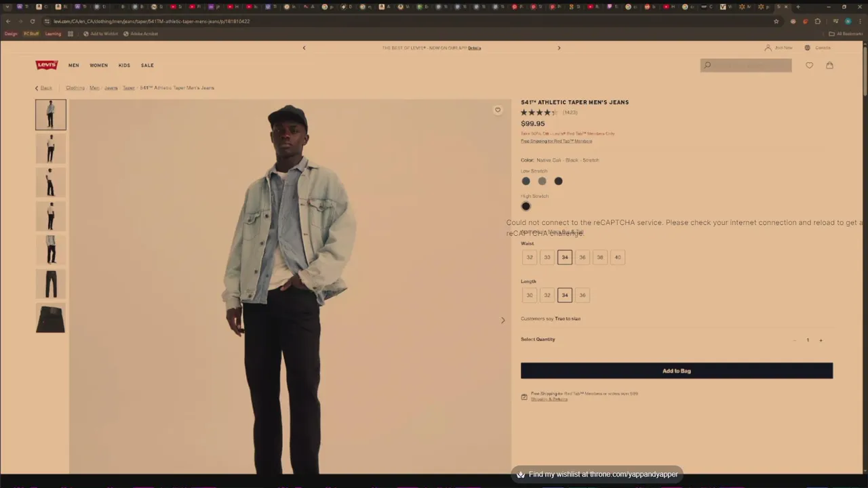Image resolution: width=868 pixels, height=488 pixels.
Task: Click the site search field
Action: 746,65
